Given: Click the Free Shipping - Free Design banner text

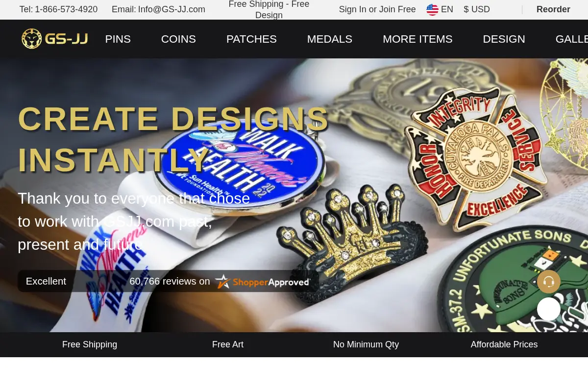Looking at the screenshot, I should click(269, 10).
